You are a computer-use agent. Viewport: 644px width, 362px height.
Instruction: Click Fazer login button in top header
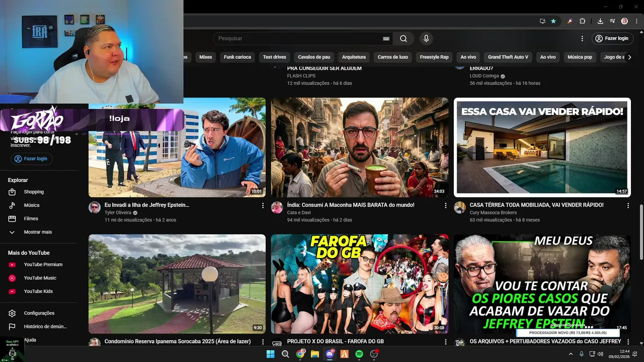[611, 39]
